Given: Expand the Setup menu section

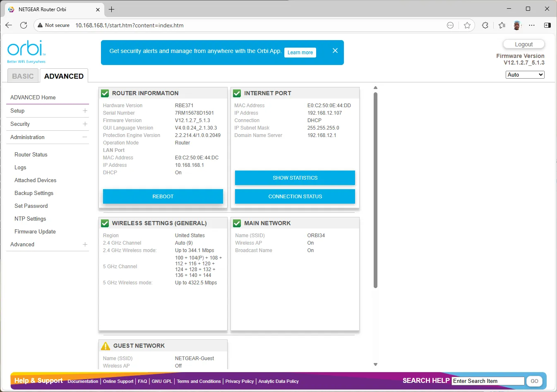Looking at the screenshot, I should (x=85, y=111).
